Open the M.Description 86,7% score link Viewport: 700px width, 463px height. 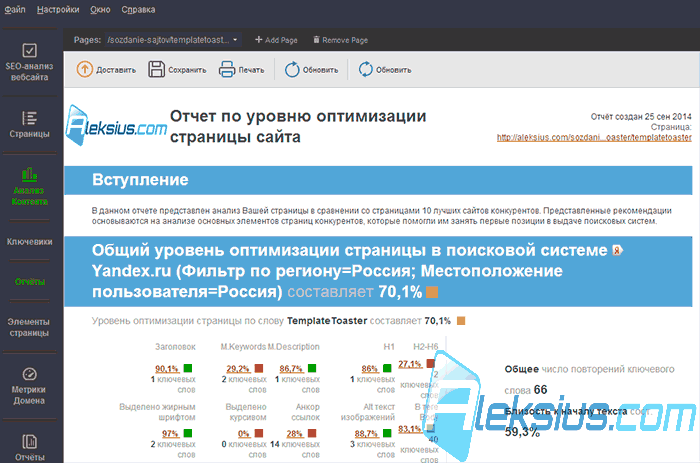click(x=292, y=369)
